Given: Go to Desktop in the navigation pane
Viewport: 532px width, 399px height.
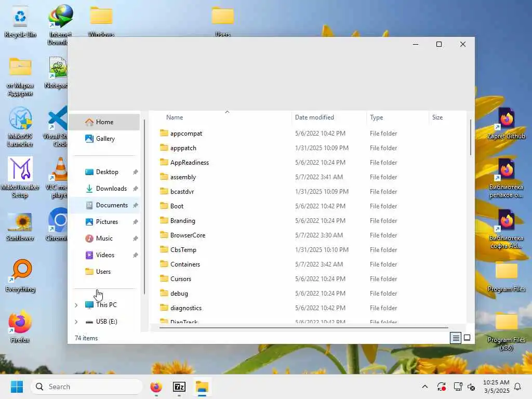Looking at the screenshot, I should (104, 172).
